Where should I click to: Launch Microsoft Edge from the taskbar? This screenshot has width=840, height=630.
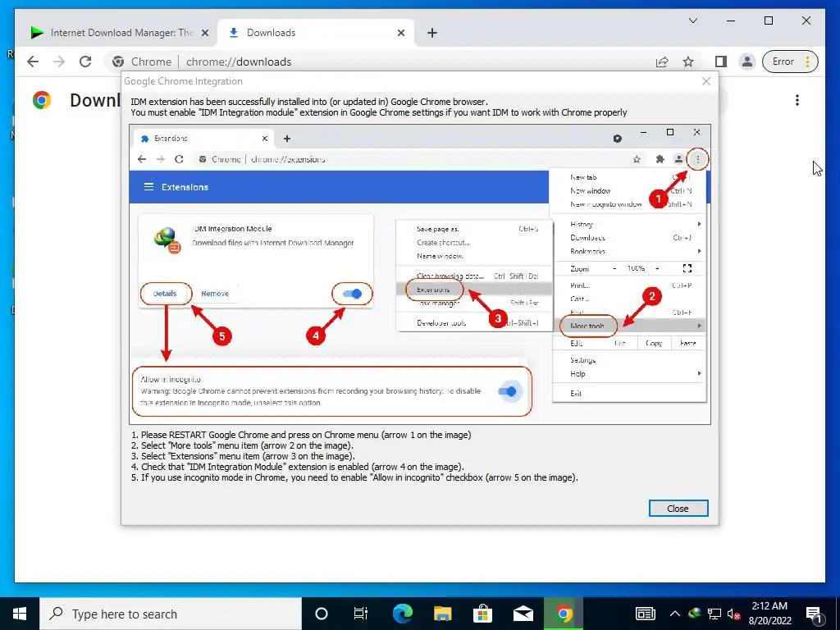click(403, 614)
